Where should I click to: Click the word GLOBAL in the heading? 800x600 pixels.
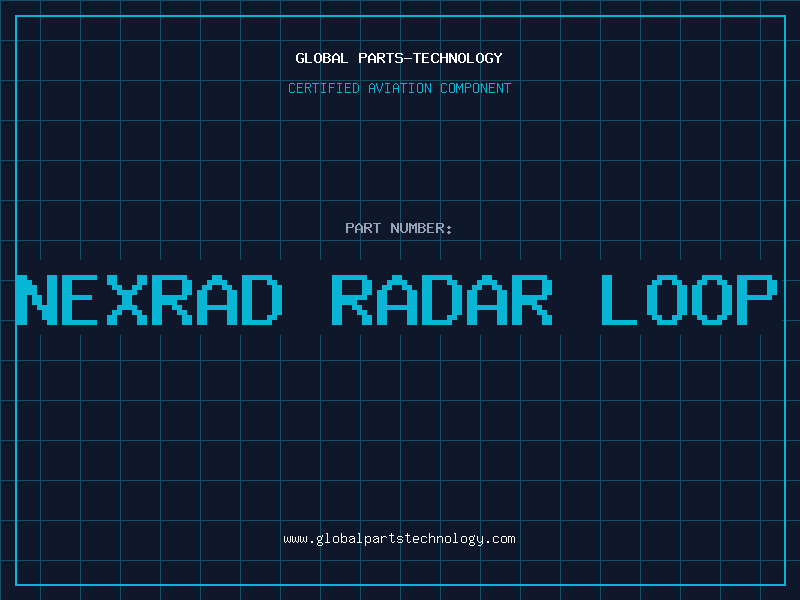tap(321, 58)
